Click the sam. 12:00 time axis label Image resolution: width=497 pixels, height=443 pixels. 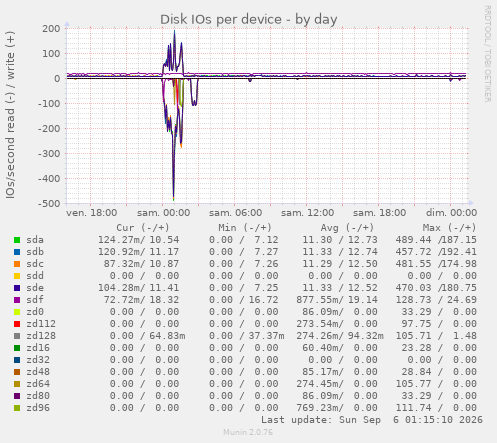tap(307, 213)
